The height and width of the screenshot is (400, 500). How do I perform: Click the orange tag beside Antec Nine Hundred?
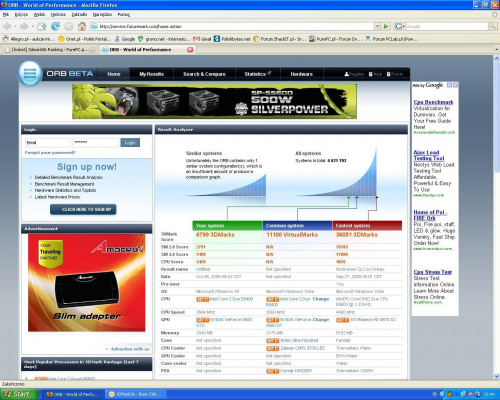coord(273,341)
